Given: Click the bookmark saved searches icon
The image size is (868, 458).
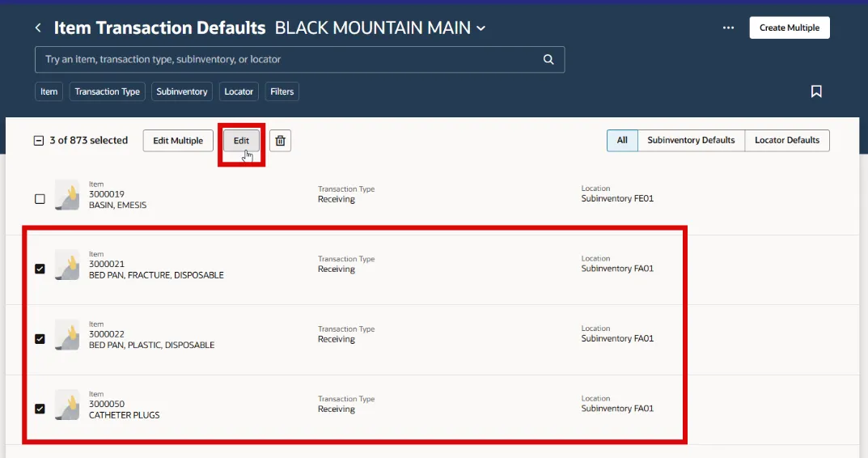Looking at the screenshot, I should pyautogui.click(x=816, y=91).
